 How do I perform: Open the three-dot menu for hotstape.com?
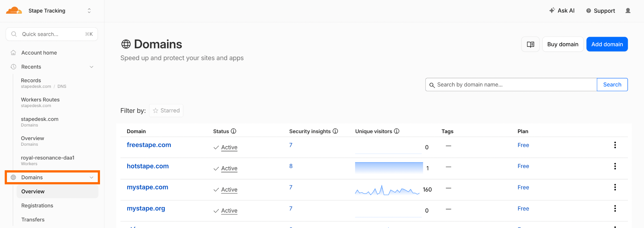[x=615, y=166]
